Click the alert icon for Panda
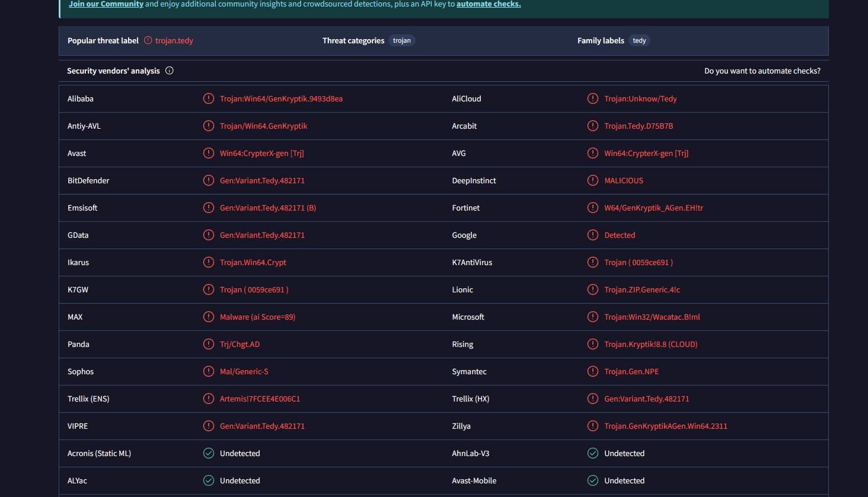The width and height of the screenshot is (868, 497). pyautogui.click(x=209, y=344)
